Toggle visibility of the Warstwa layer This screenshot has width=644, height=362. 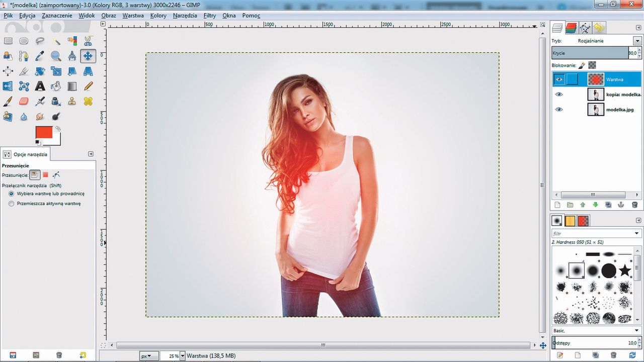point(559,79)
